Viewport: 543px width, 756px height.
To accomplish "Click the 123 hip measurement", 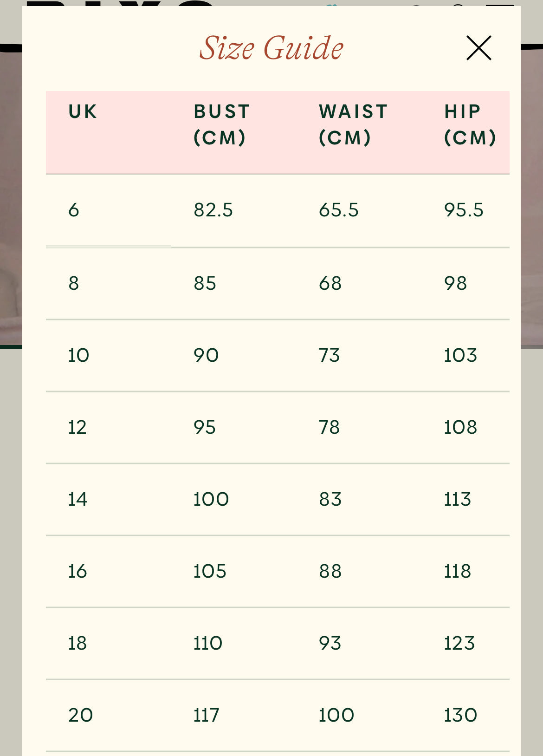I will point(459,643).
